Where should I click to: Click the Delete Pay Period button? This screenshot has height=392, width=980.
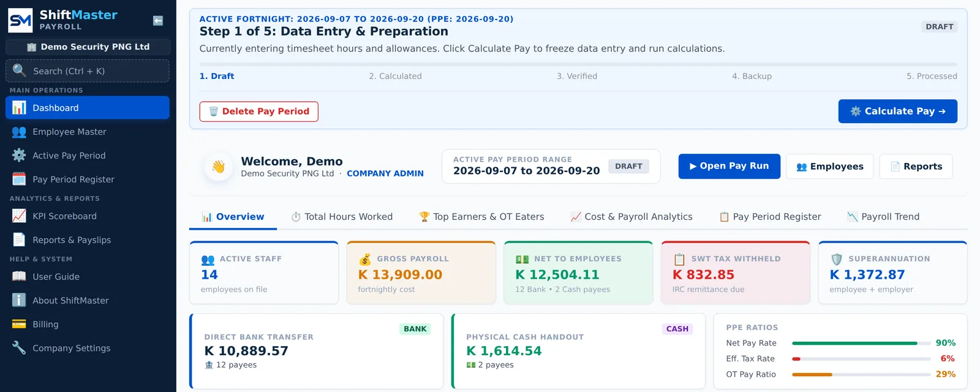coord(258,111)
